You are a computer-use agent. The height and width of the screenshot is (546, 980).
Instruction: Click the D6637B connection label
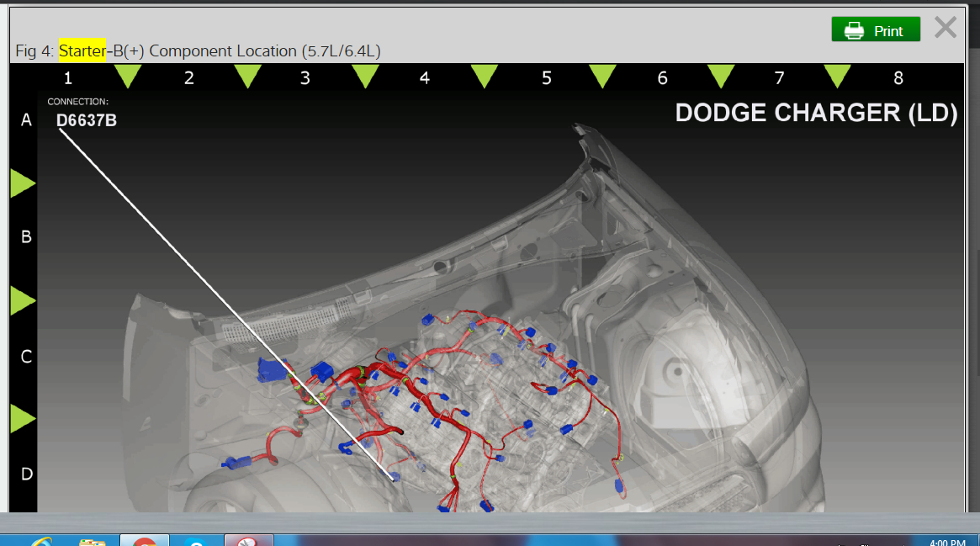(x=87, y=120)
